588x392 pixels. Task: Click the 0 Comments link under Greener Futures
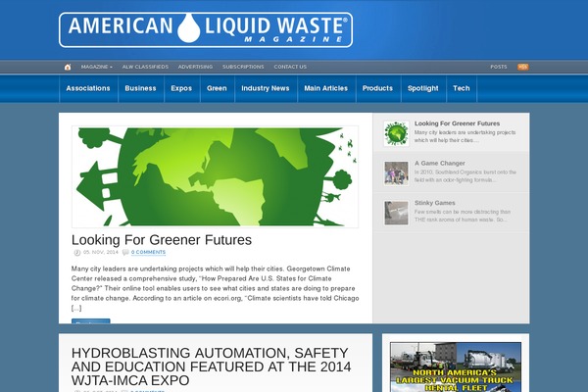click(148, 252)
